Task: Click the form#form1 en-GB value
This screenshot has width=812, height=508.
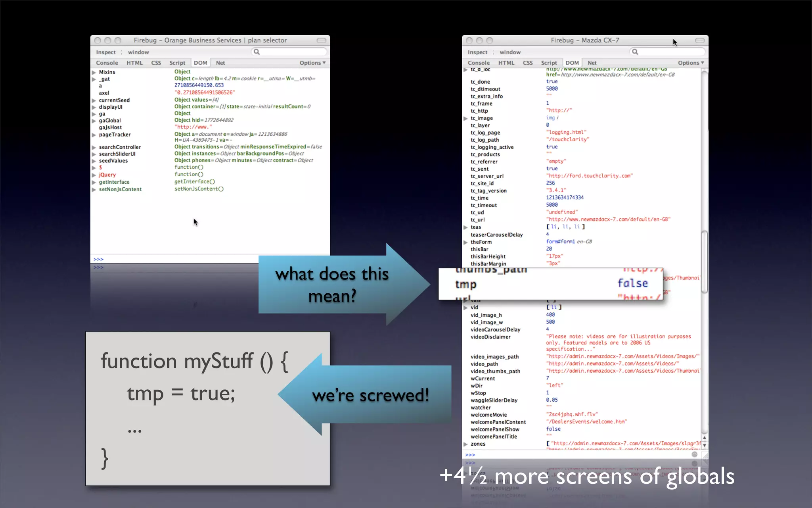Action: tap(569, 242)
